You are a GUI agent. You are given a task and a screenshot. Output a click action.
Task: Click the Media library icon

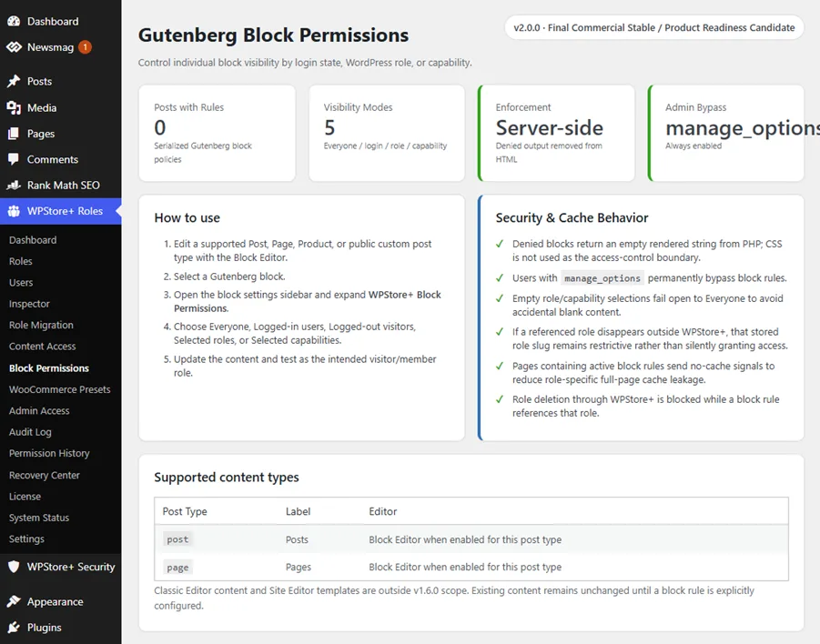tap(14, 107)
